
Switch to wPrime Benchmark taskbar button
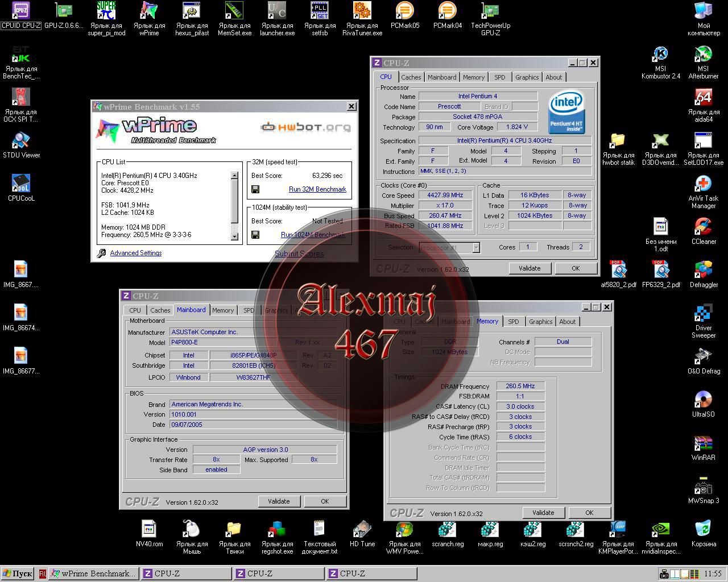coord(93,573)
